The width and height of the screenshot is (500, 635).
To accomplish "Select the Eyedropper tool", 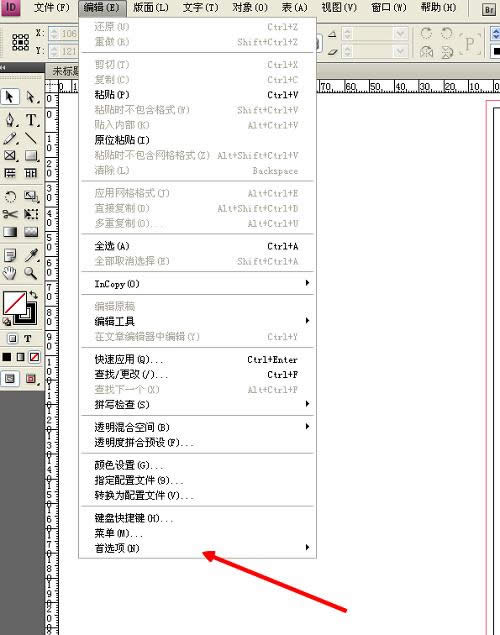I will (x=31, y=255).
